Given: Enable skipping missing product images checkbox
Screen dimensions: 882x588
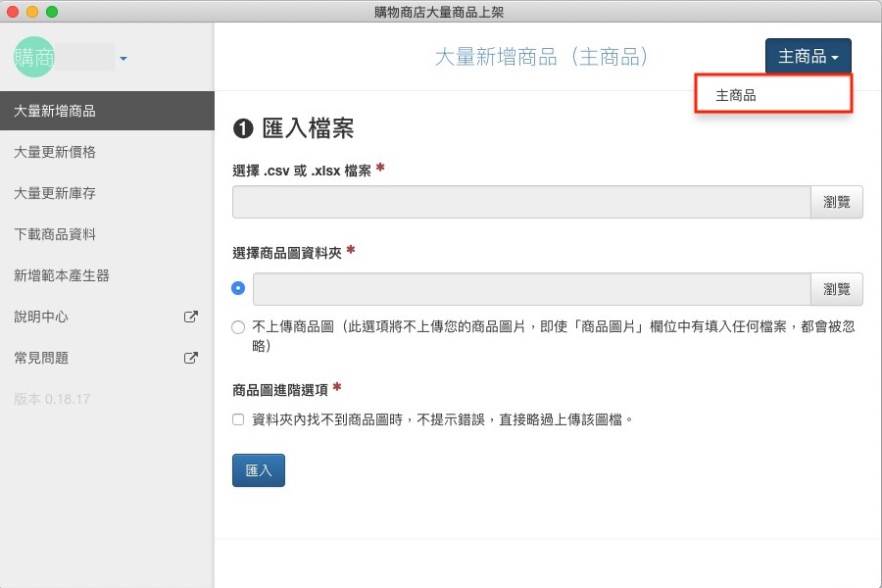Looking at the screenshot, I should tap(238, 419).
